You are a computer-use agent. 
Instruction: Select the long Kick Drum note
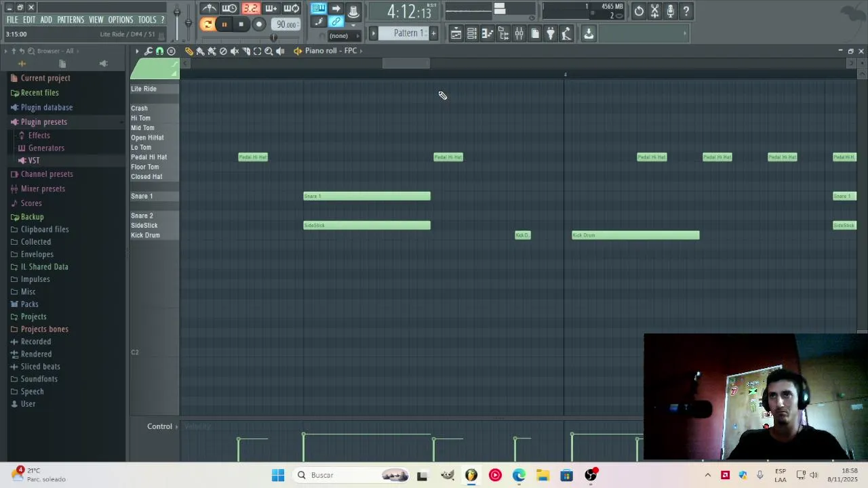point(635,235)
